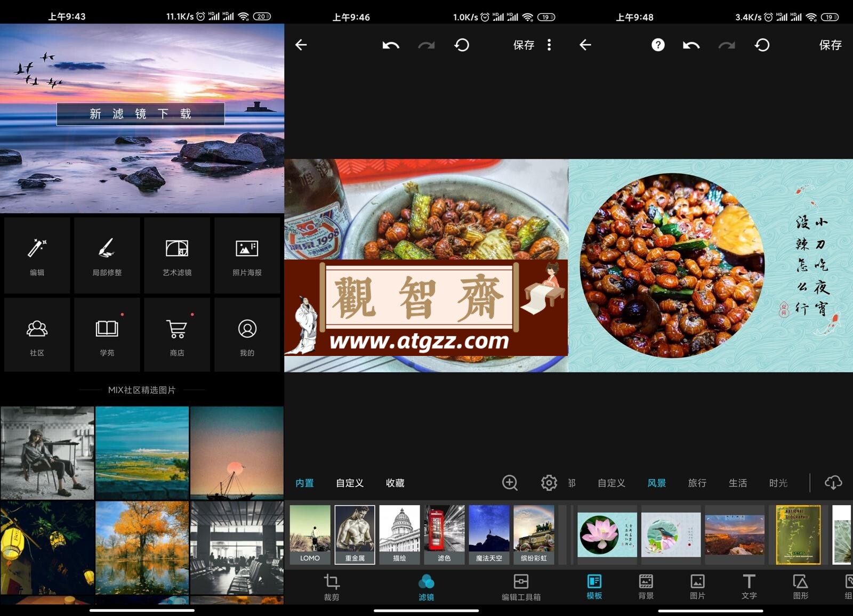Click the zoom-in magnifier plus icon
The width and height of the screenshot is (853, 616).
[510, 483]
